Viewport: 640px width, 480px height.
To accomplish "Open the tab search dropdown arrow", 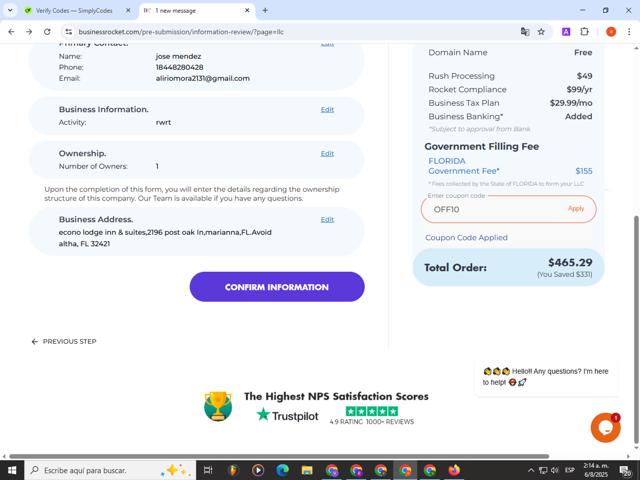I will (x=10, y=11).
